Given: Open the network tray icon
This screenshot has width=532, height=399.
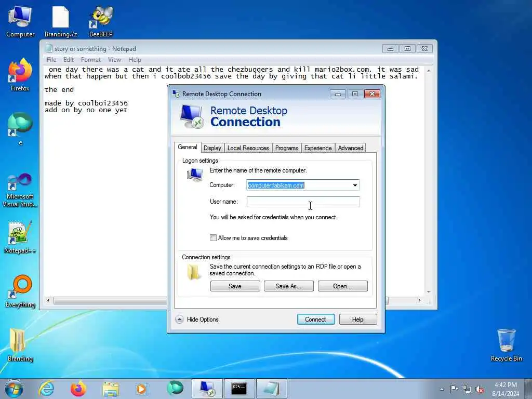Looking at the screenshot, I should point(467,390).
